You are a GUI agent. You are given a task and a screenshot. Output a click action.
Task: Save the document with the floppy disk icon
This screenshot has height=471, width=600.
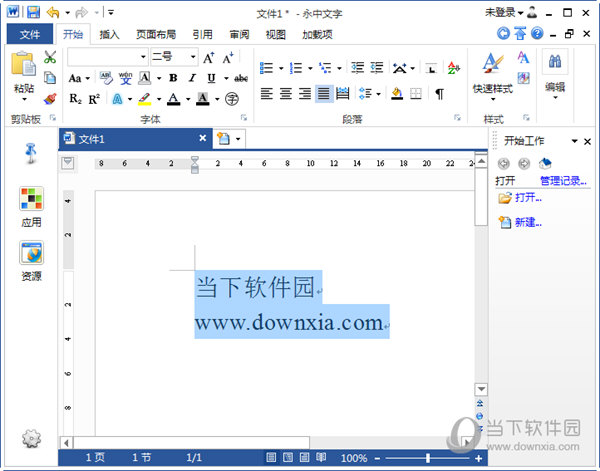point(33,12)
